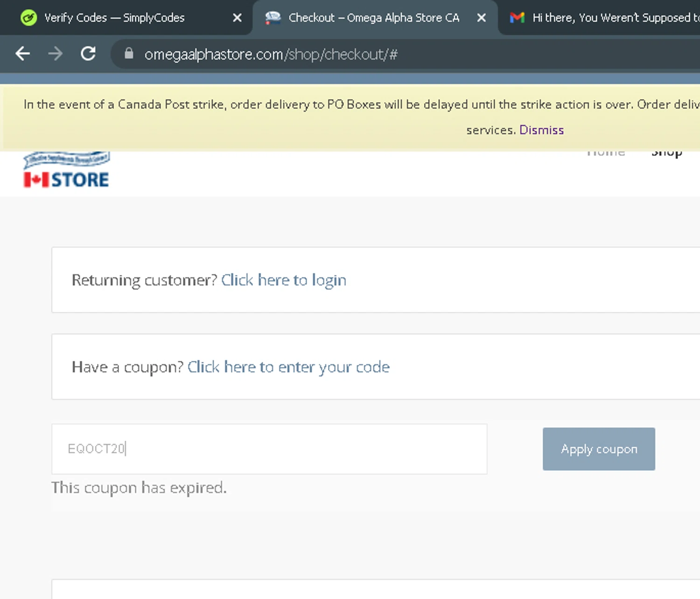The width and height of the screenshot is (700, 599).
Task: Click the Omega Alpha STORE logo
Action: click(x=66, y=169)
